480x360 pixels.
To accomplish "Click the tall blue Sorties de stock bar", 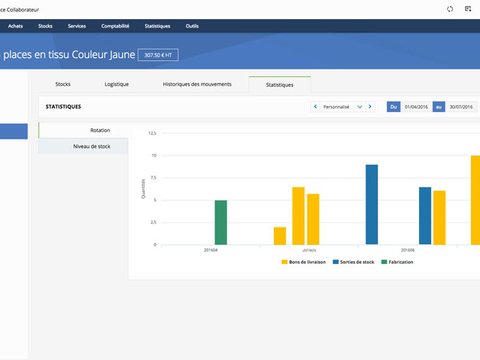I will coord(372,204).
